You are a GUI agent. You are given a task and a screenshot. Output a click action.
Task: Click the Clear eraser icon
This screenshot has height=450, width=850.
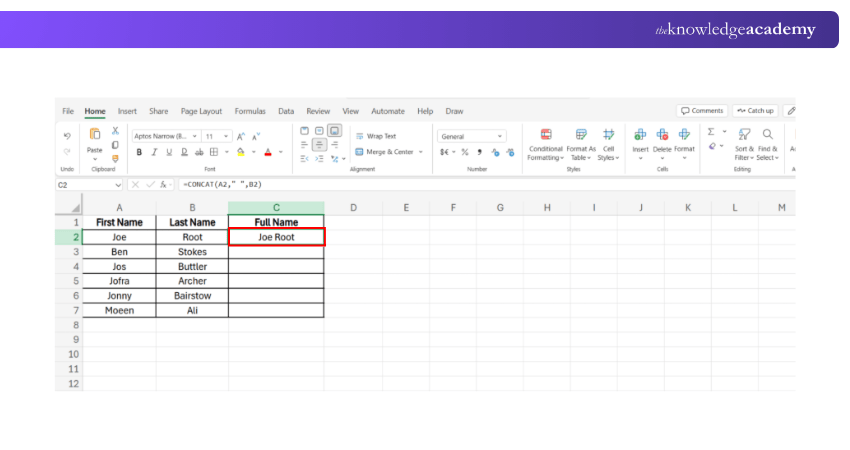click(712, 146)
